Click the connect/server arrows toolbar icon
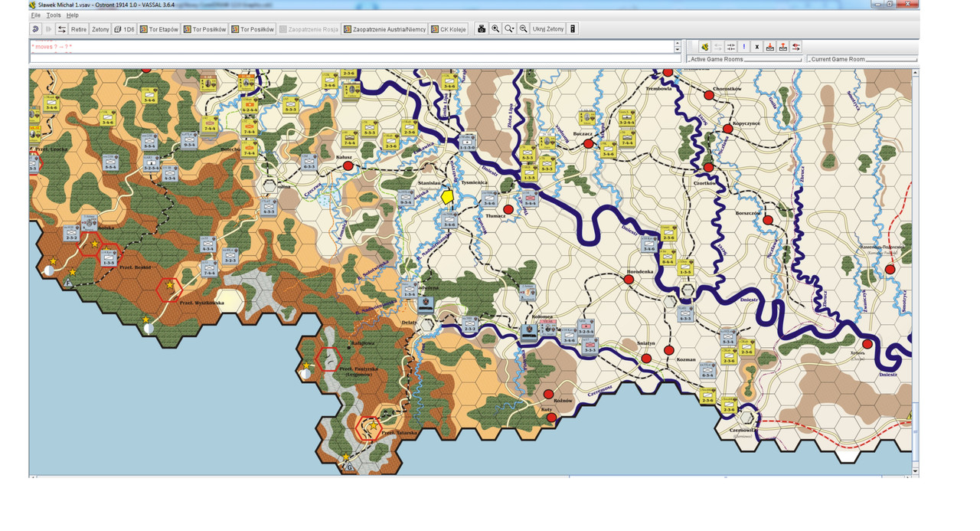Screen dimensions: 980x531 pyautogui.click(x=62, y=29)
